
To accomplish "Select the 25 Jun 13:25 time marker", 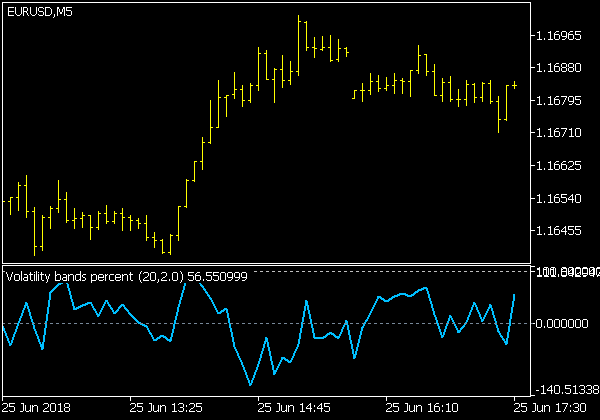I will pyautogui.click(x=166, y=408).
